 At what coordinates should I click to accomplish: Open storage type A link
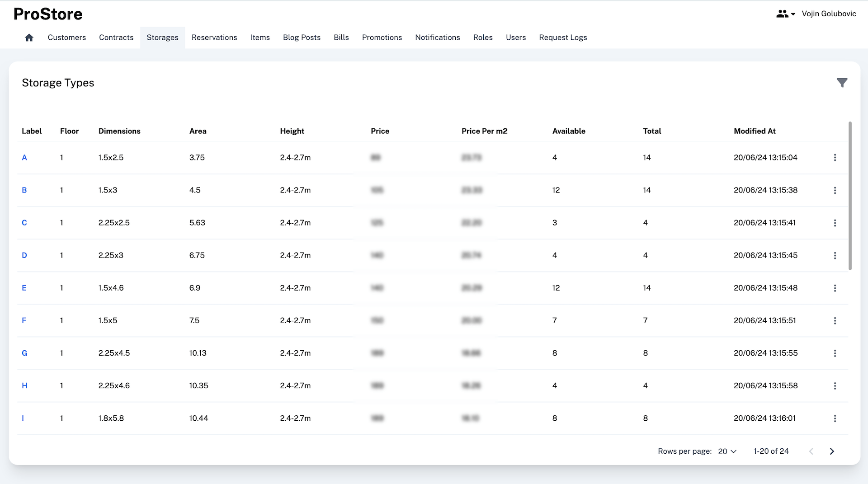point(24,158)
